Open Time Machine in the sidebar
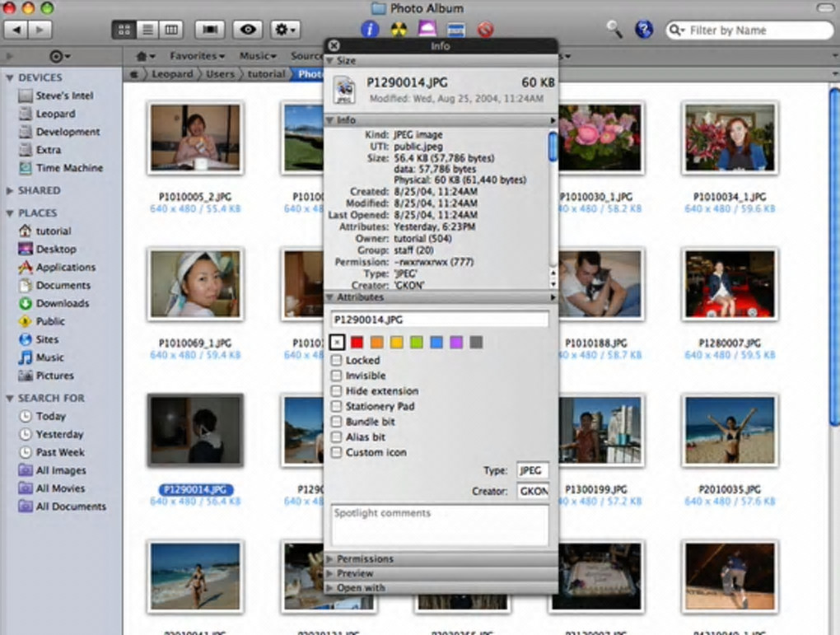 click(x=61, y=168)
